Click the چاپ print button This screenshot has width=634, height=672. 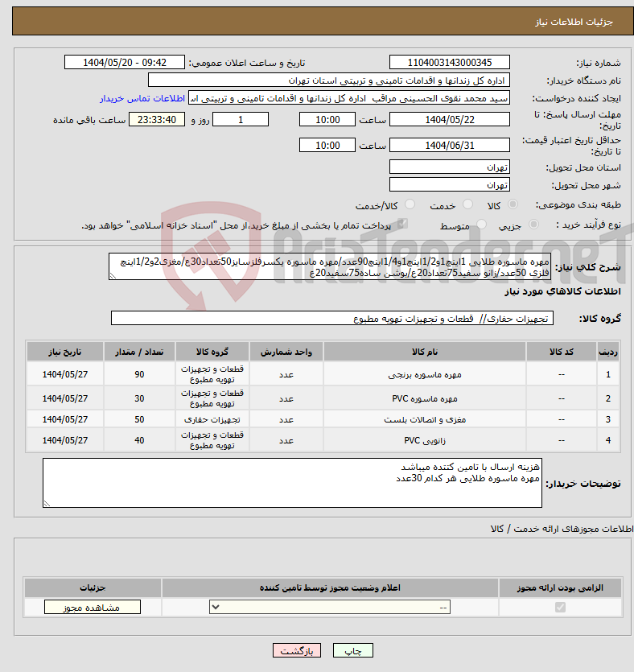(x=353, y=650)
